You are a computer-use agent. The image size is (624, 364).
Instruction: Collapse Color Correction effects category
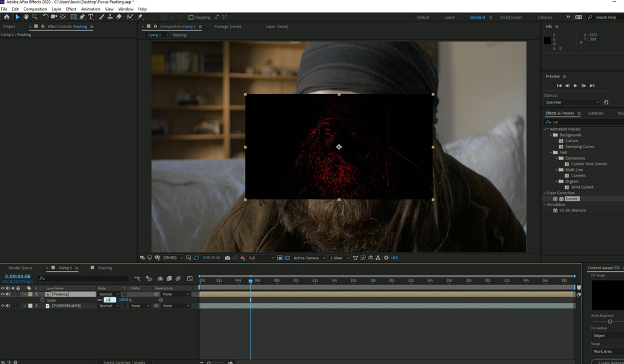545,193
